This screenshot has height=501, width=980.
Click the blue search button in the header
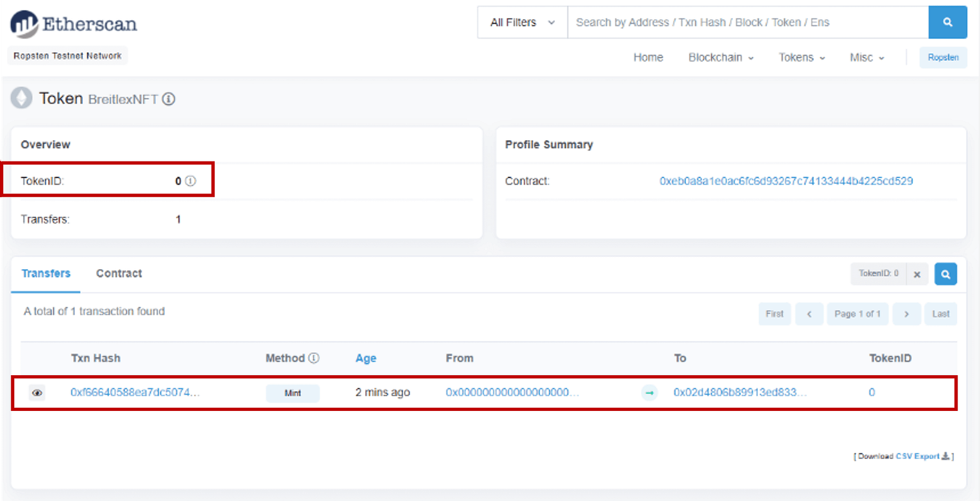[x=947, y=22]
